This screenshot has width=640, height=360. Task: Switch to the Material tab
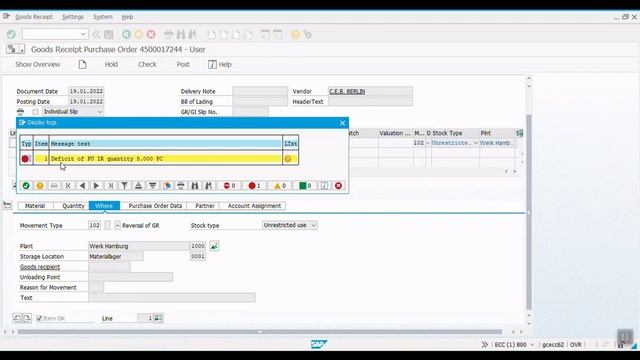(35, 206)
